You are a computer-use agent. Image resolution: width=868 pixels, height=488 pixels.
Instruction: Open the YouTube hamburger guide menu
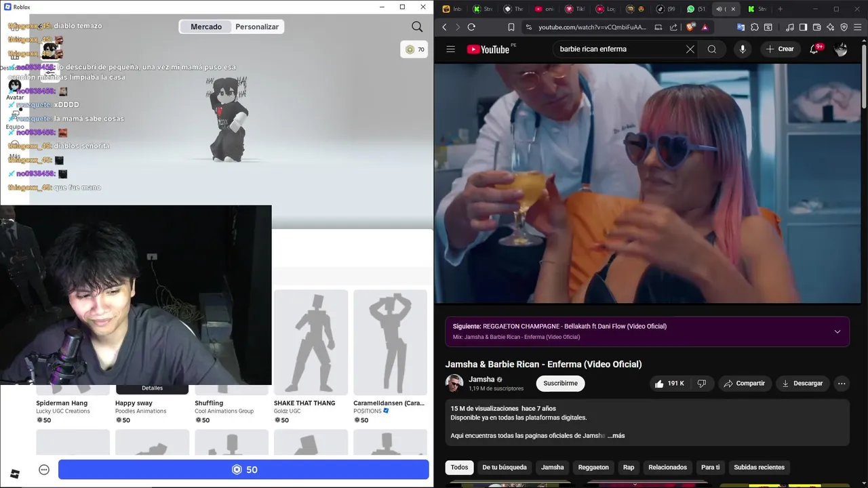click(450, 49)
